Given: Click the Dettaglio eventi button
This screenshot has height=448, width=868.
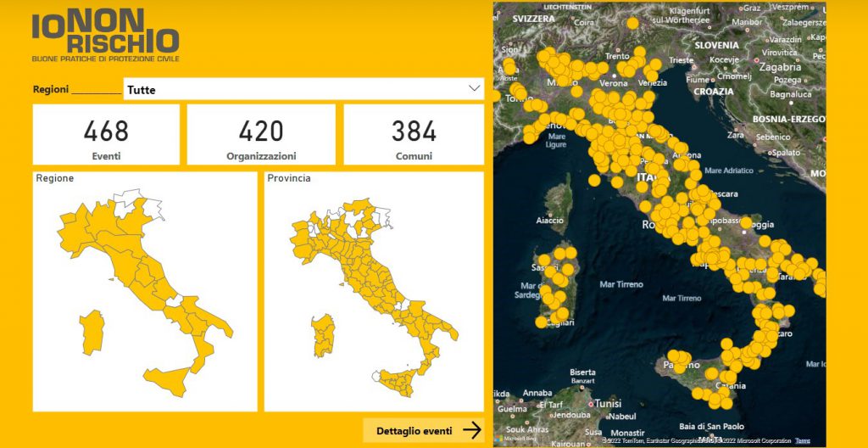Looking at the screenshot, I should pos(422,430).
